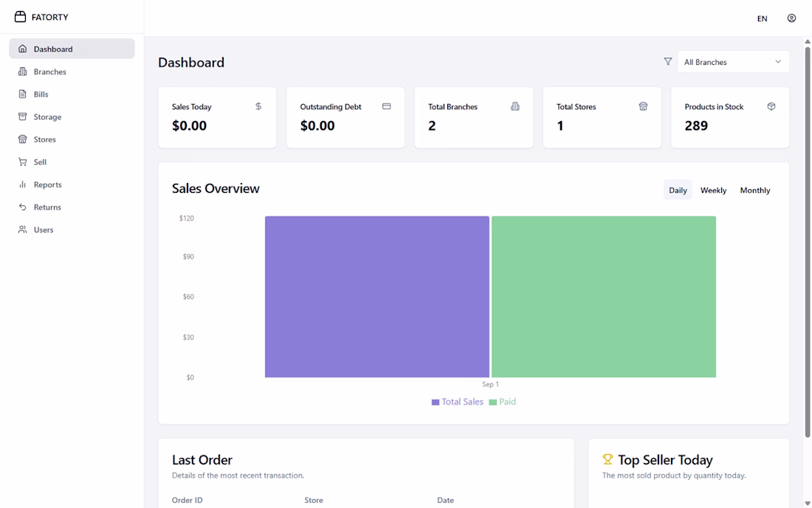Click the page vertical scrollbar thumb

coord(808,242)
